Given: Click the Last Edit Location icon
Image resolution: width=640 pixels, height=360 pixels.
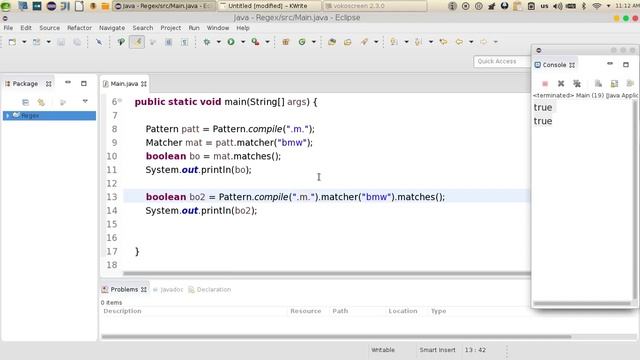Looking at the screenshot, I should point(443,42).
